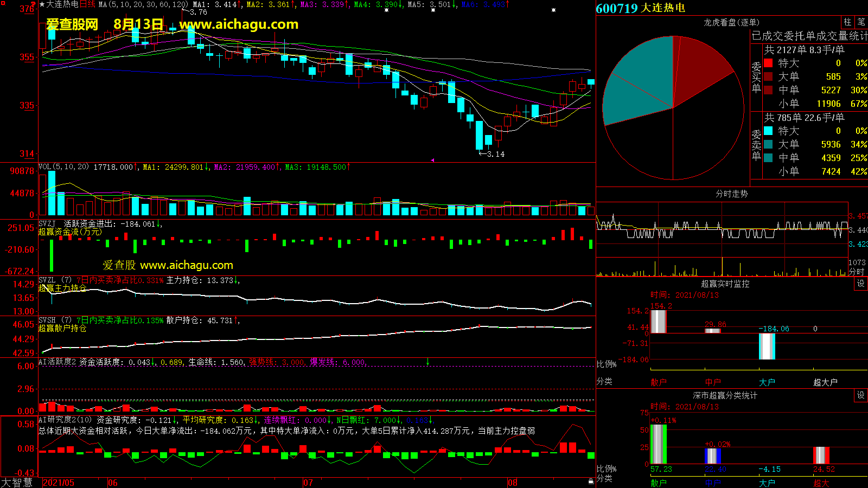The height and width of the screenshot is (488, 868).
Task: Click the red 特大 buy-order legend square
Action: coord(768,63)
